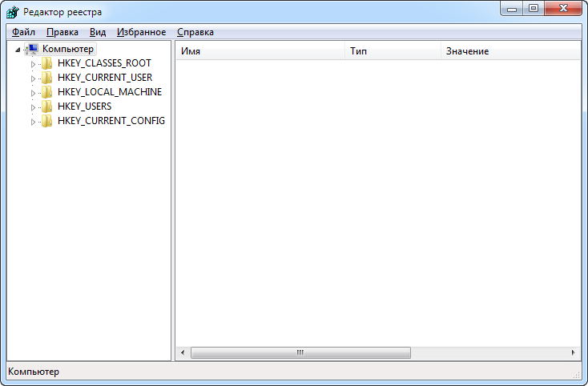Select the HKEY_LOCAL_MACHINE label
Image resolution: width=588 pixels, height=386 pixels.
pos(110,92)
